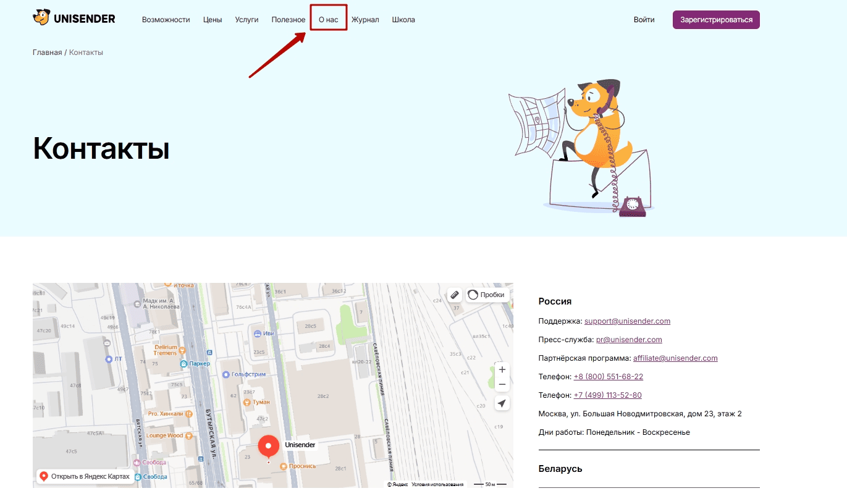Select the ЛТ place marker
Image resolution: width=847 pixels, height=504 pixels.
[109, 359]
